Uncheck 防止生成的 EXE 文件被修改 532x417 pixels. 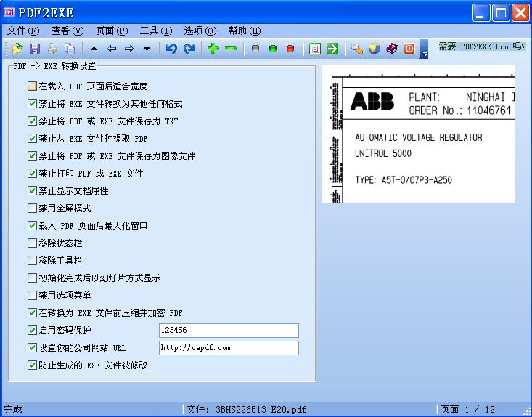32,365
